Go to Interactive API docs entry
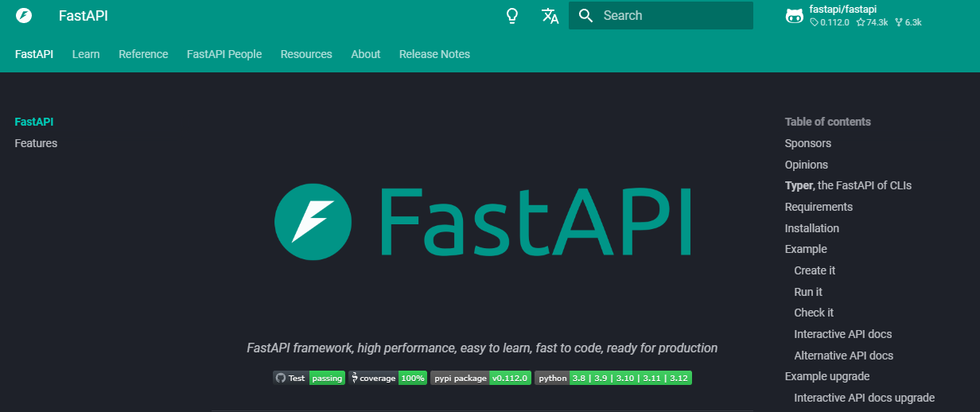Screen dimensions: 980x412 [843, 334]
